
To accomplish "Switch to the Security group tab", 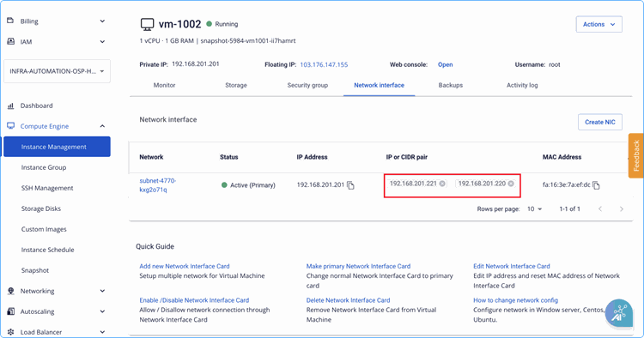I will click(x=307, y=85).
